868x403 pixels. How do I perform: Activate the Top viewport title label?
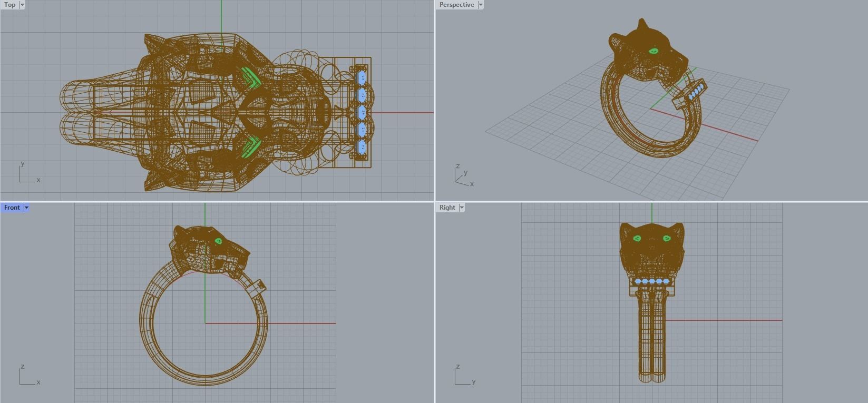(x=10, y=5)
